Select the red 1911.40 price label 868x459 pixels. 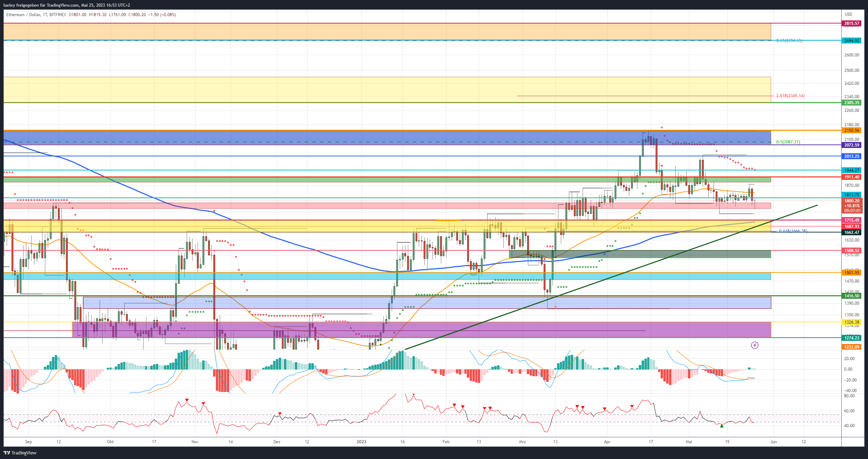852,177
